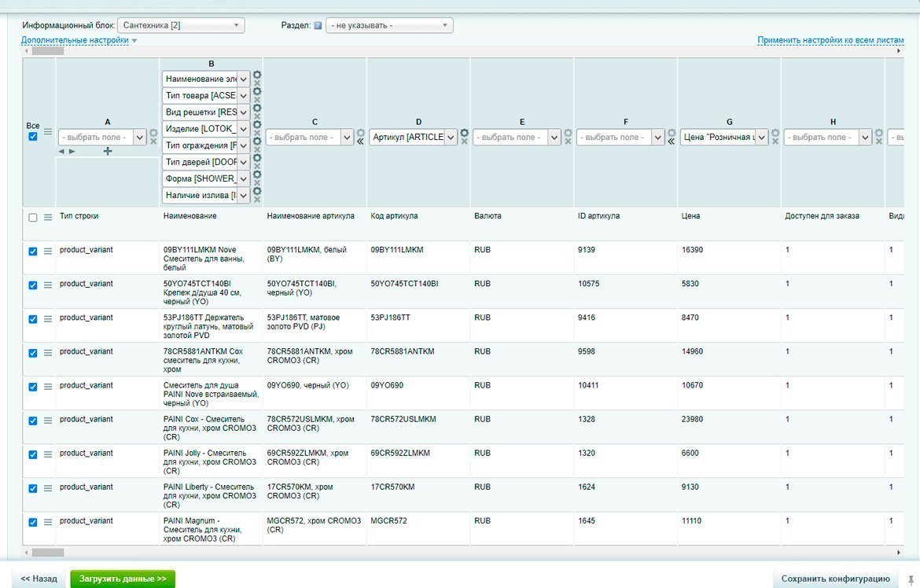Click the Назад button
Screen dimensions: 920x588
(39, 579)
